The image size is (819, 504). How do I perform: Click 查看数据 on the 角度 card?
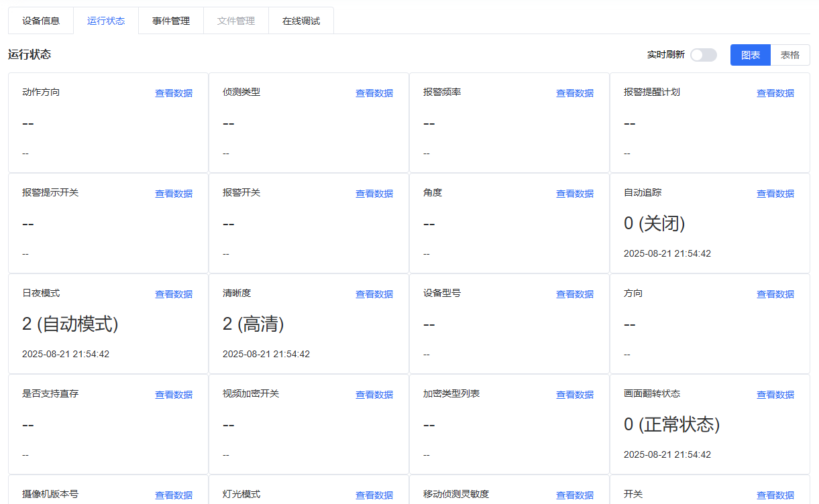(x=575, y=194)
